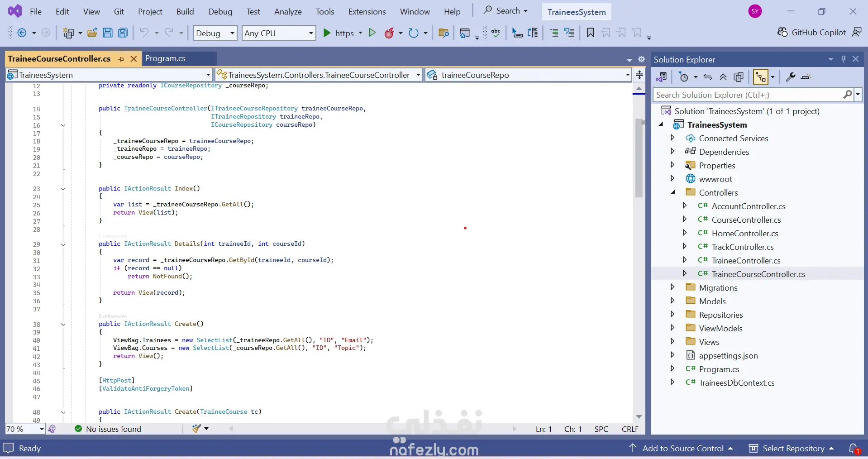Open the Build menu

coord(185,12)
